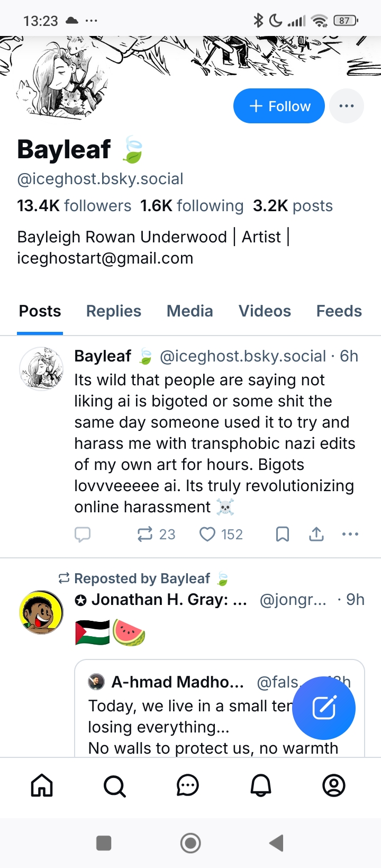This screenshot has height=868, width=381.
Task: Like the post with 152 likes
Action: pos(207,535)
